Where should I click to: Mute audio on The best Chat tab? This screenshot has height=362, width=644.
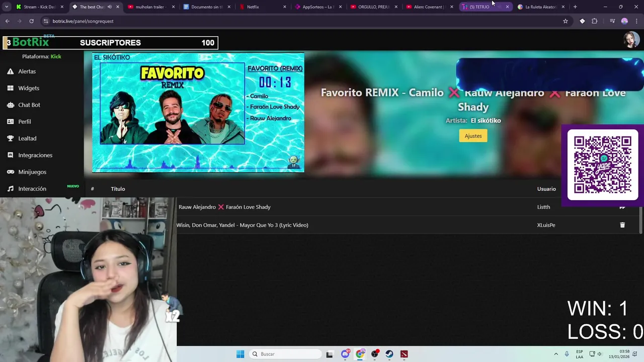109,7
